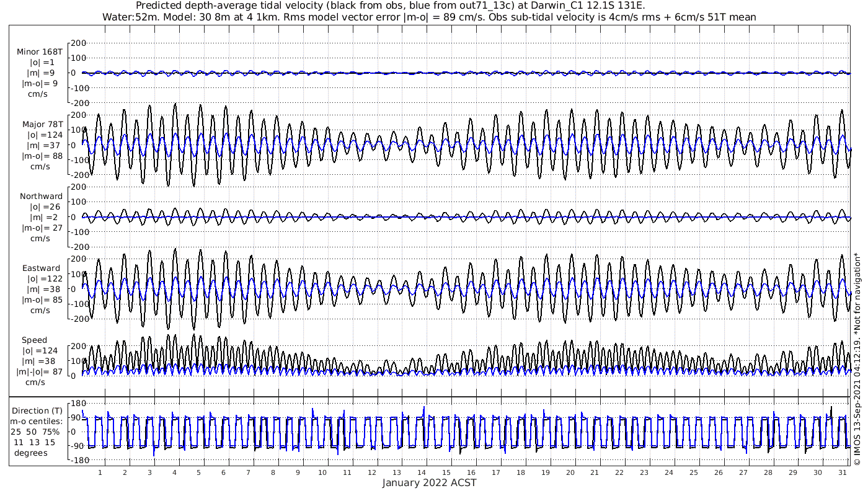Screen dimensions: 868x496
Task: Click the "|m|-|o|= 87" value text
Action: [41, 372]
